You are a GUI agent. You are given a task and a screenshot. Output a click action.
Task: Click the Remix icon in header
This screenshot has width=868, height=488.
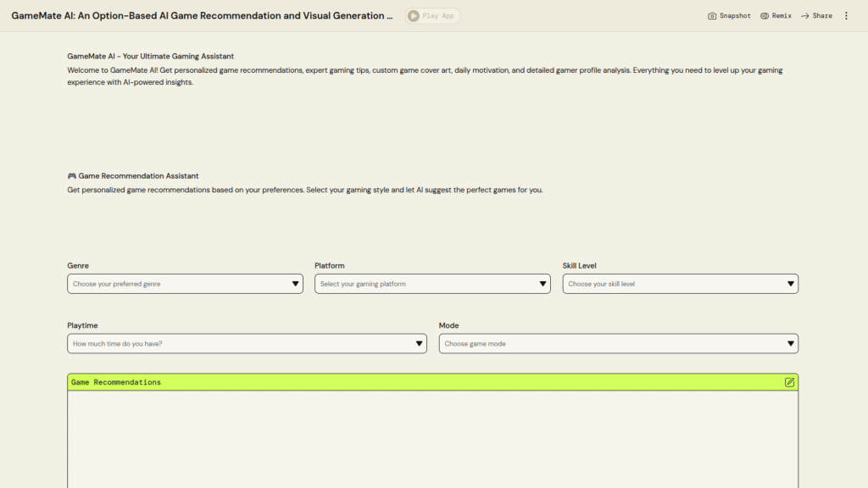point(765,16)
